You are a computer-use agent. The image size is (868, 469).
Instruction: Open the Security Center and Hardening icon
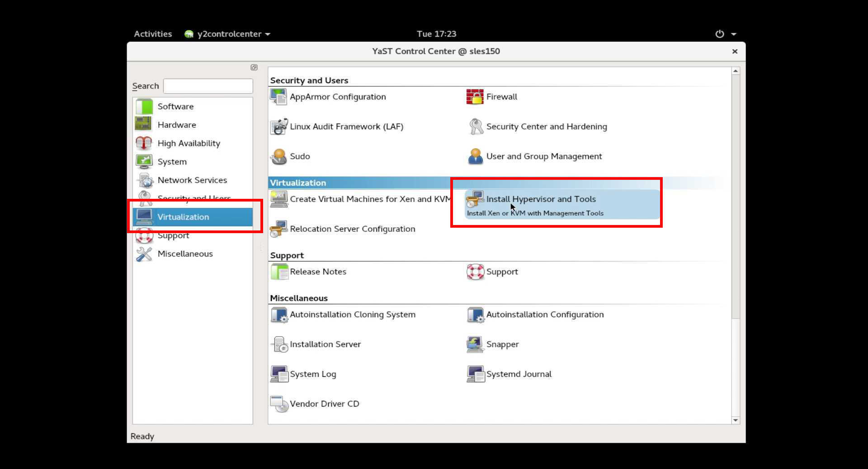(476, 127)
